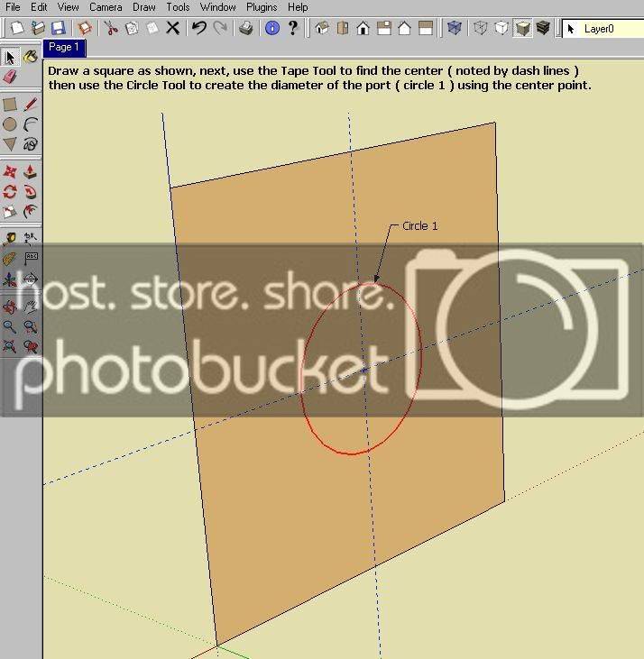Click the Make Component icon
644x659 pixels.
[86, 29]
